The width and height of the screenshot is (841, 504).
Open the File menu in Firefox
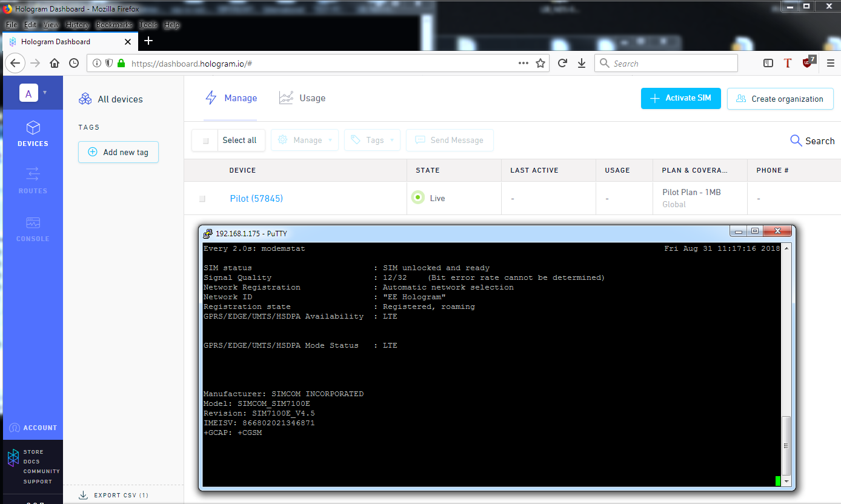coord(12,25)
